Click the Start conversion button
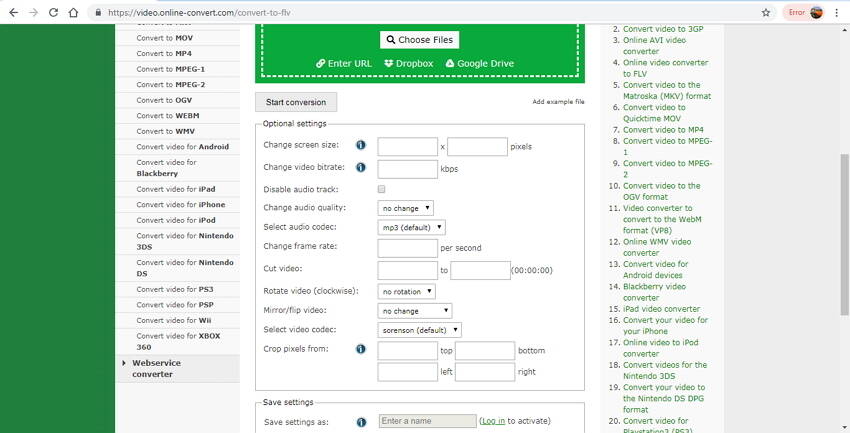 [x=296, y=102]
